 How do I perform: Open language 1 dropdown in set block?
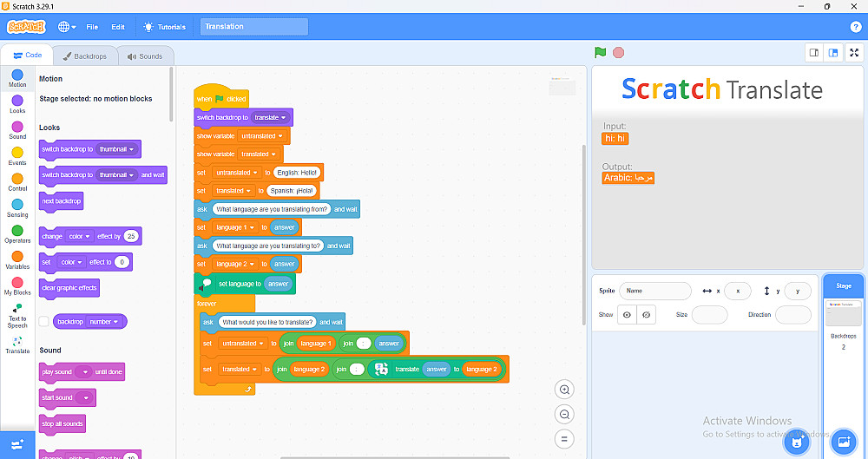pos(236,227)
